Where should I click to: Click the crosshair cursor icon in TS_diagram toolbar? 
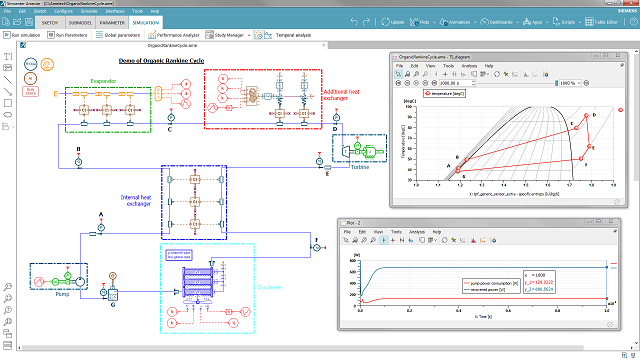(445, 74)
